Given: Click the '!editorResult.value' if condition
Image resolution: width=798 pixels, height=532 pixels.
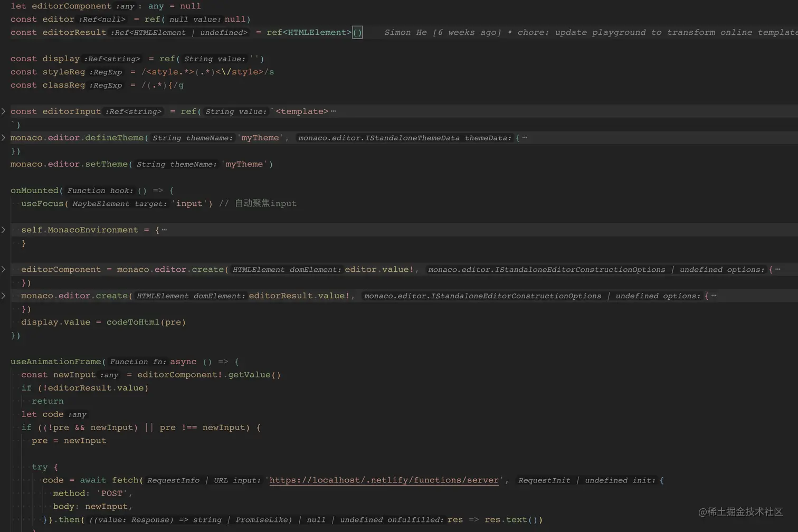Looking at the screenshot, I should 93,388.
